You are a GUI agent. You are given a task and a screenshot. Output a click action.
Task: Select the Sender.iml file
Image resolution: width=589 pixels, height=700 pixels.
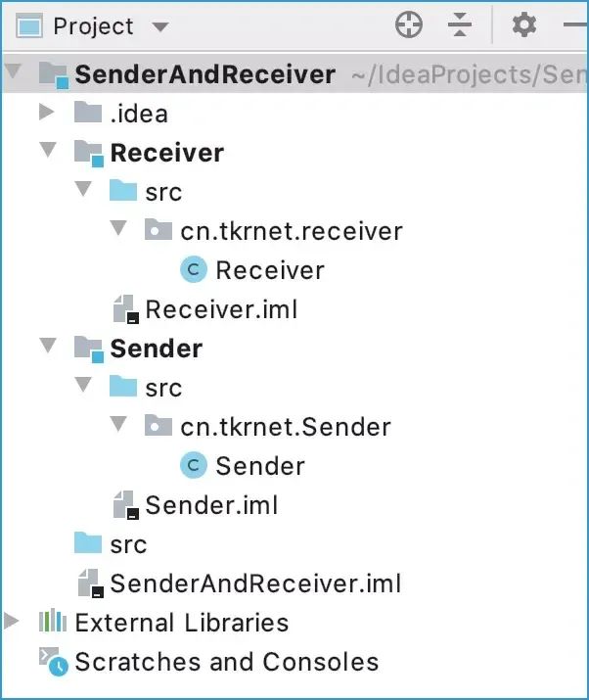196,505
